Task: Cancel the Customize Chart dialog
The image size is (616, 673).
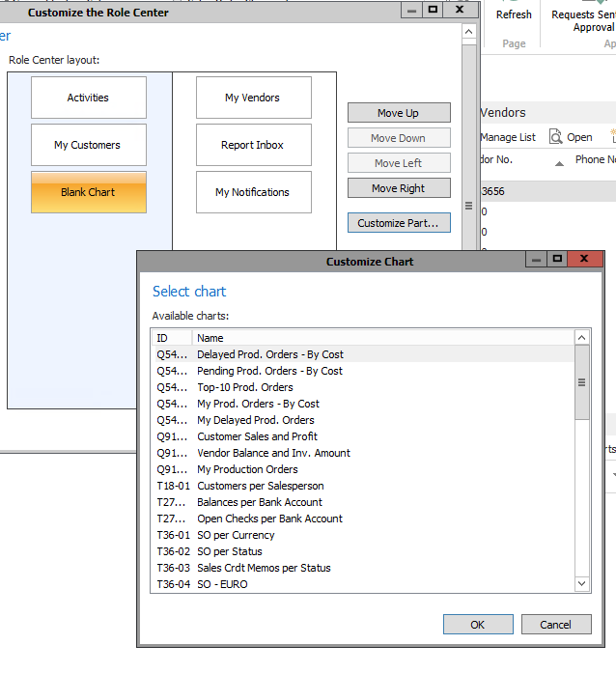Action: tap(555, 625)
